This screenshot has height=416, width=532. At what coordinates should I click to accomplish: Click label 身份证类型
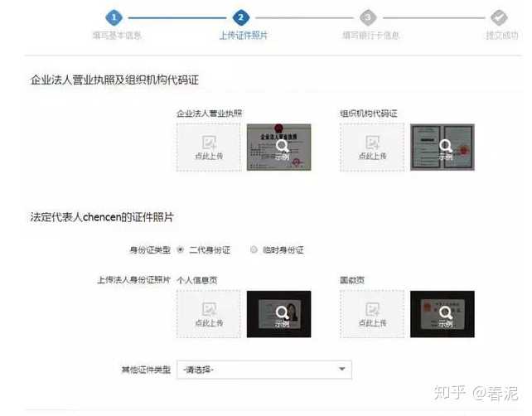pos(150,250)
